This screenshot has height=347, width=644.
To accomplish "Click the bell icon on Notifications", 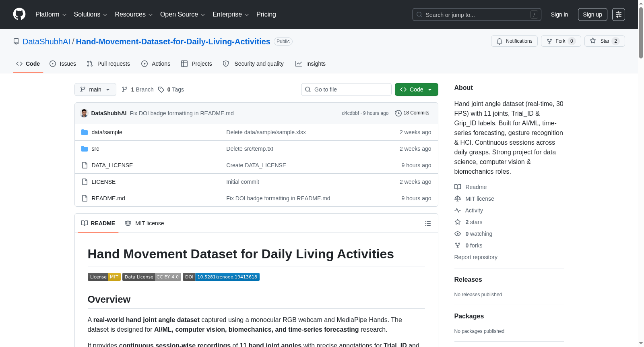I will [x=500, y=41].
